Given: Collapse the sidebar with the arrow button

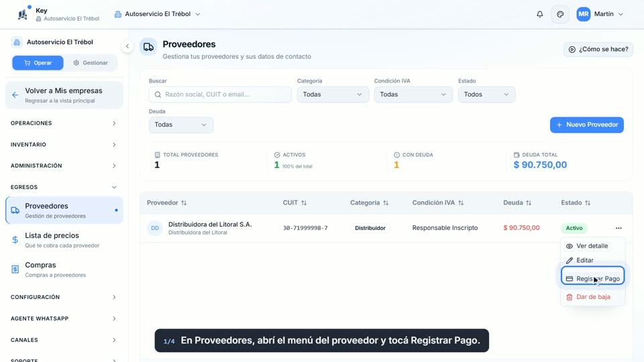Looking at the screenshot, I should [x=127, y=46].
